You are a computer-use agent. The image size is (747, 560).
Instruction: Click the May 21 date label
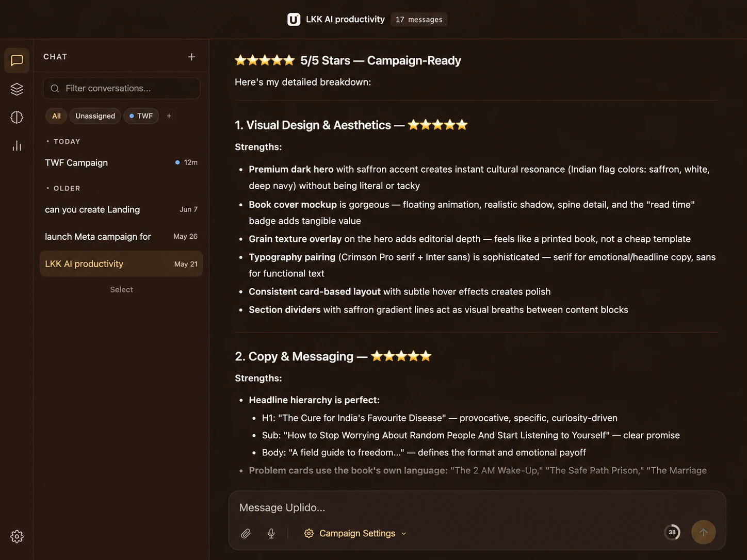[186, 264]
